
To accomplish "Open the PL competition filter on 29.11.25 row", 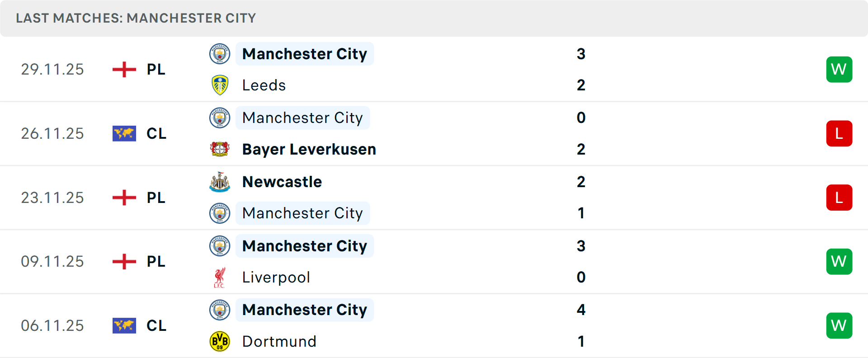I will click(x=156, y=69).
